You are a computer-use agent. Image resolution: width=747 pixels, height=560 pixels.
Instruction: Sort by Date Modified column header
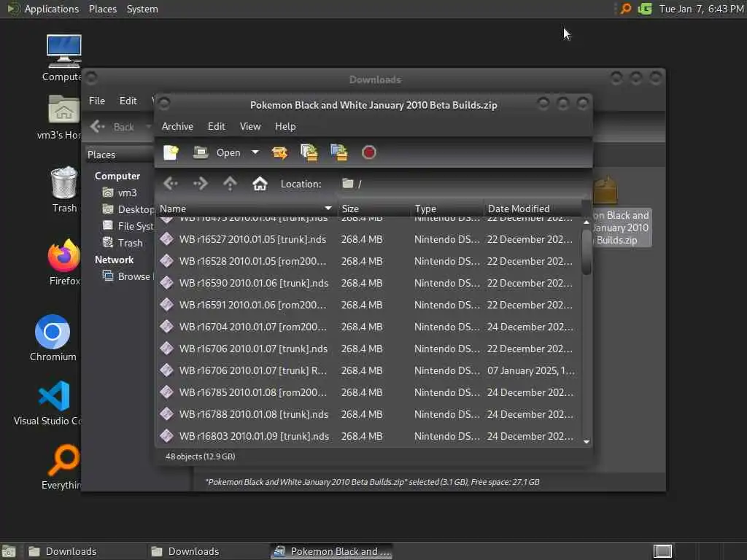[532, 209]
